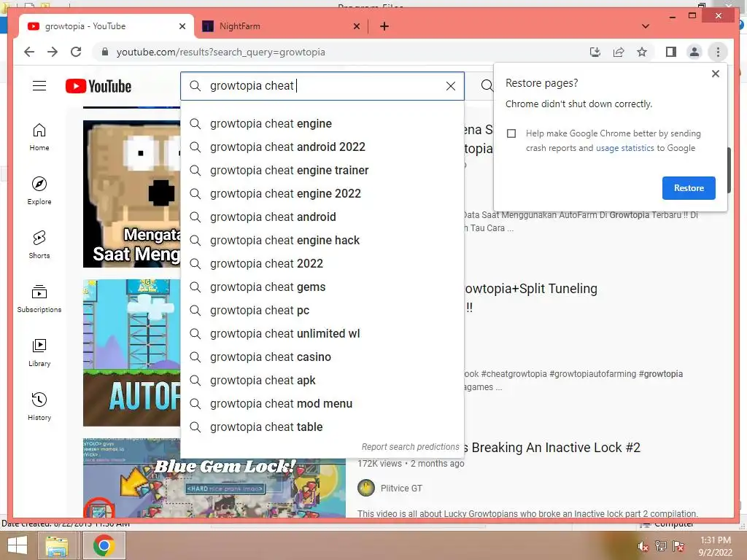Choose suggestion growtopia cheat unlimited wl
Image resolution: width=747 pixels, height=560 pixels.
[322, 334]
